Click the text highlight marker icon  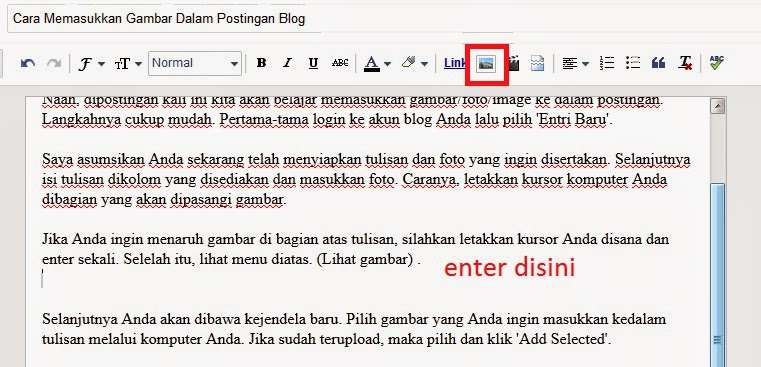(409, 63)
